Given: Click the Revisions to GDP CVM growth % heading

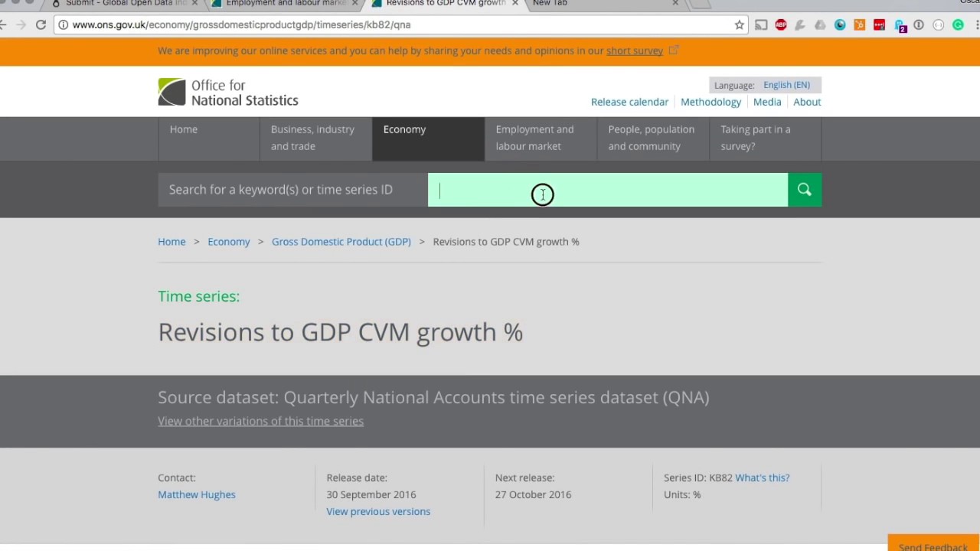Looking at the screenshot, I should coord(340,332).
